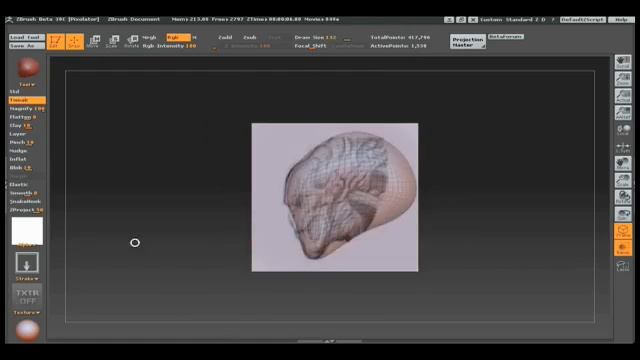Click the right shelf Rotate icon
Viewport: 640px width, 360px height.
pos(623,197)
